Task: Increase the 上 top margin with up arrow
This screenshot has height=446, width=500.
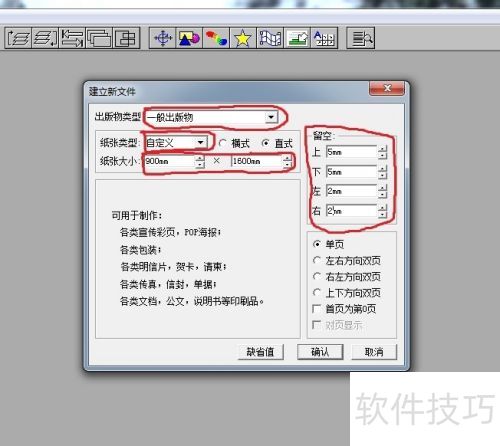Action: [383, 149]
